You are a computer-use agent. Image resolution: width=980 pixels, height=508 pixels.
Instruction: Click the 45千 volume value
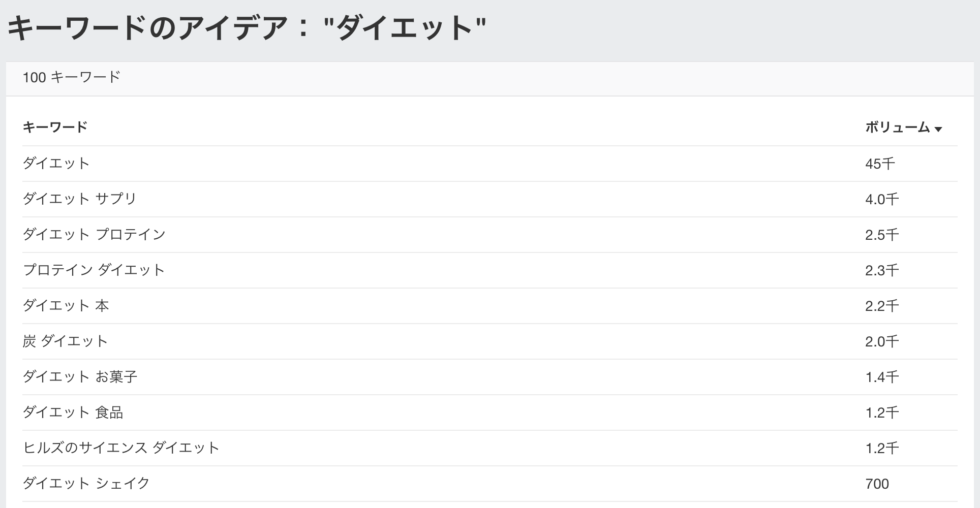pos(880,164)
